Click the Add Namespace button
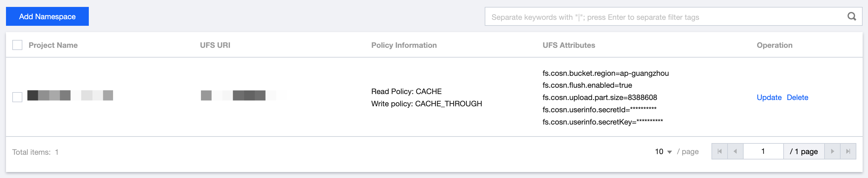The width and height of the screenshot is (868, 178). pos(47,16)
